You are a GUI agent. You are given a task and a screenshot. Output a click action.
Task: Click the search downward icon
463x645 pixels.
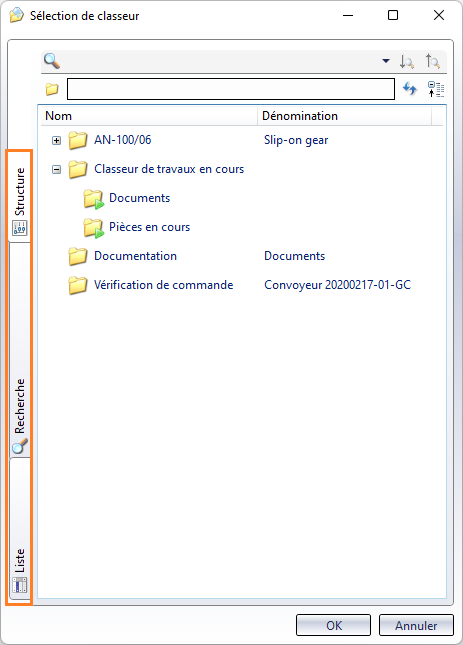[x=407, y=61]
